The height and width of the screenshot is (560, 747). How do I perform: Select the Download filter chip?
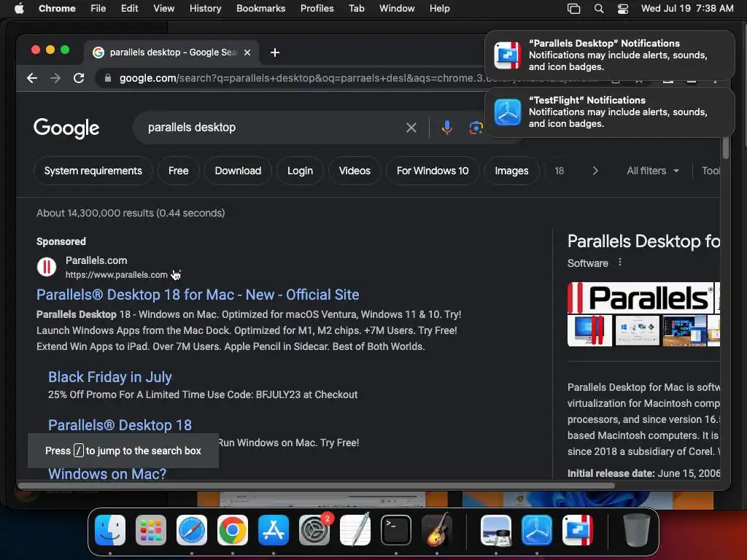pos(238,171)
